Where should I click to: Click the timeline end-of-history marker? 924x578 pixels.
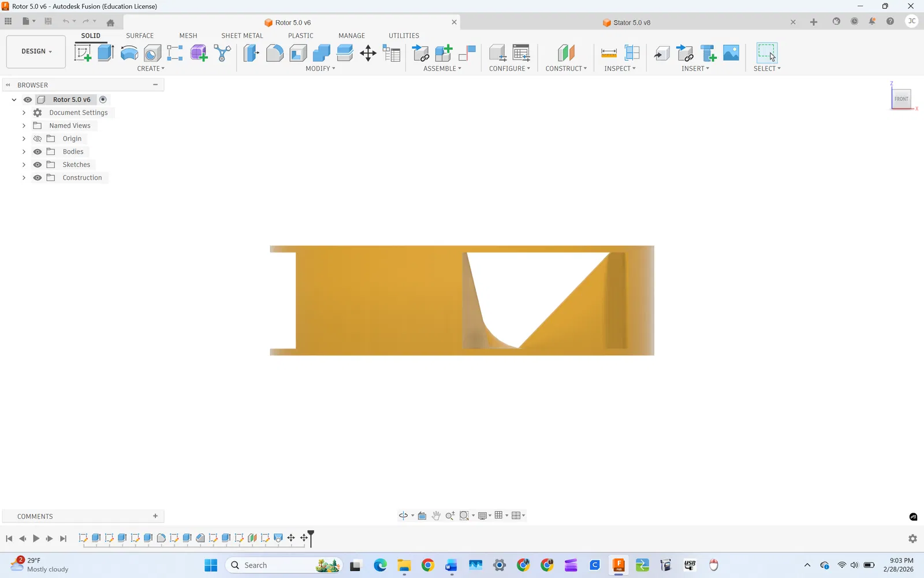311,538
